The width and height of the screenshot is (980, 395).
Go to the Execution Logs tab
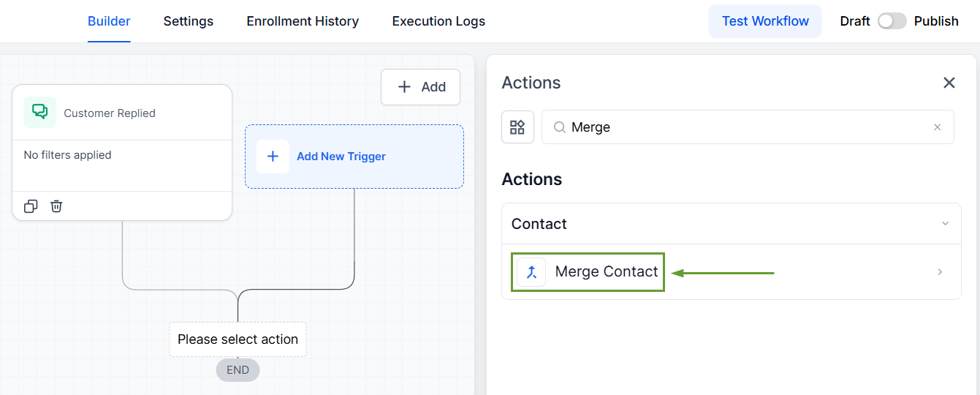[x=438, y=21]
